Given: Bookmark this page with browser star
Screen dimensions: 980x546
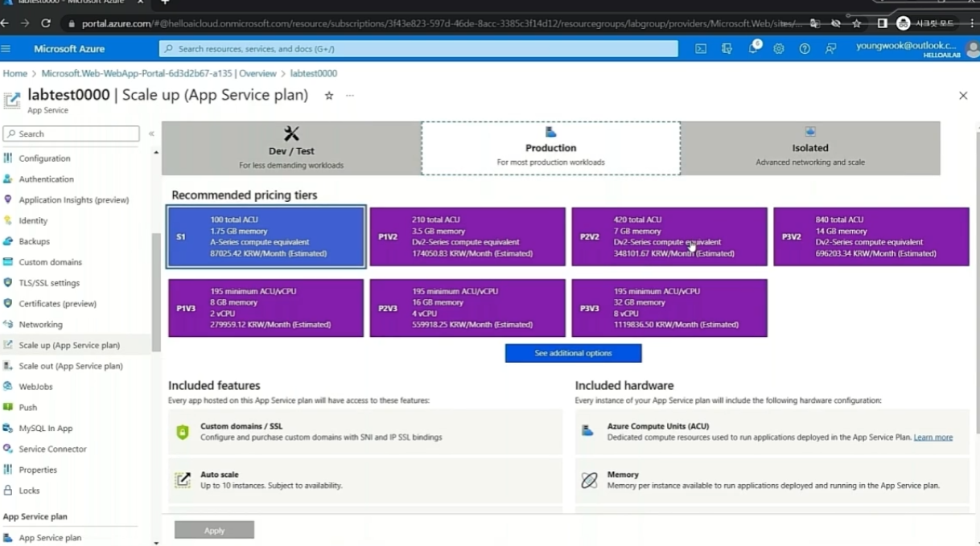Looking at the screenshot, I should coord(857,23).
